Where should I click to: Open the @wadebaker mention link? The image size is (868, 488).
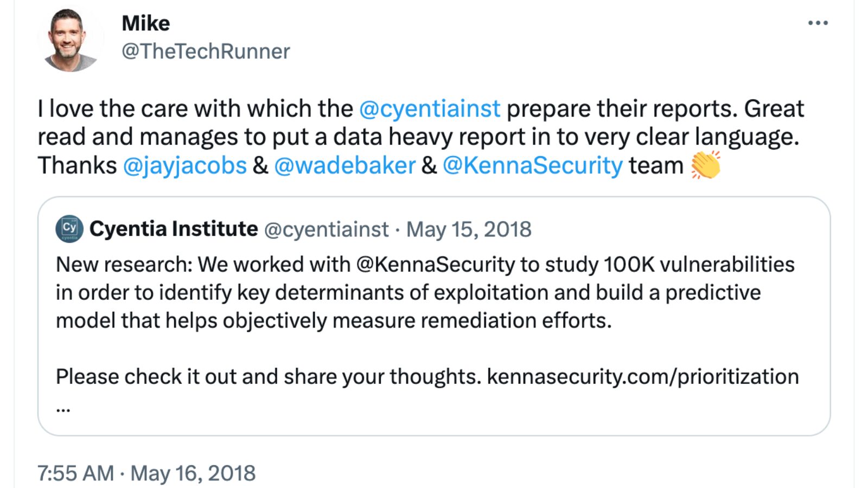(345, 165)
